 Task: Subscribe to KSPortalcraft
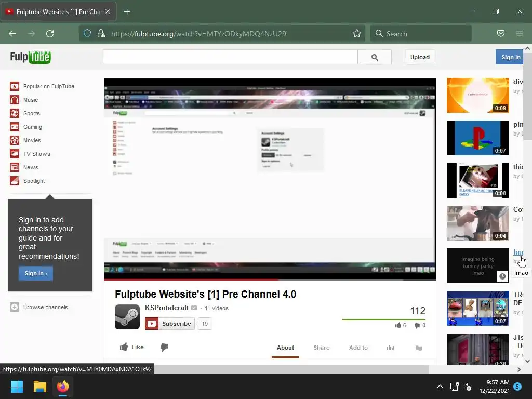[170, 324]
